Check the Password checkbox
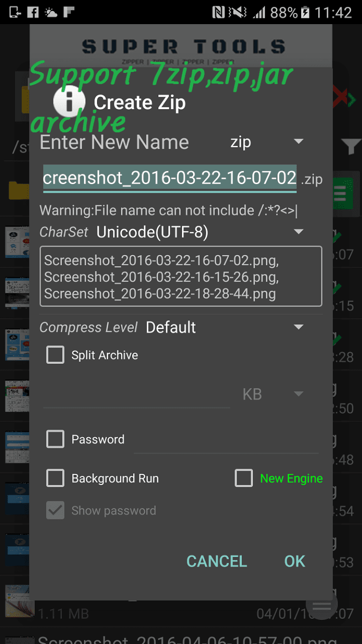Screen dimensions: 362x644 point(56,439)
